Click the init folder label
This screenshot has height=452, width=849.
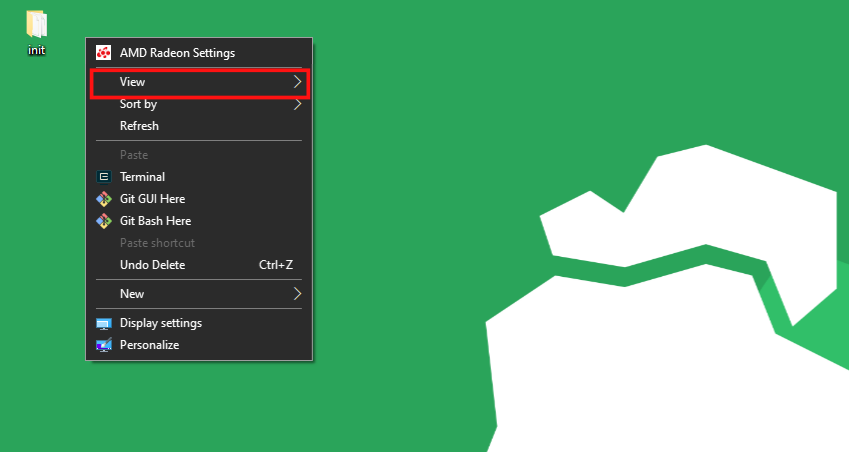point(36,50)
